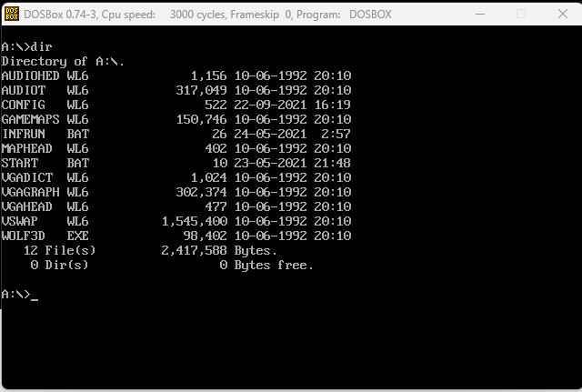
Task: Click the VSWAP file size 1,545,400
Action: pyautogui.click(x=195, y=221)
